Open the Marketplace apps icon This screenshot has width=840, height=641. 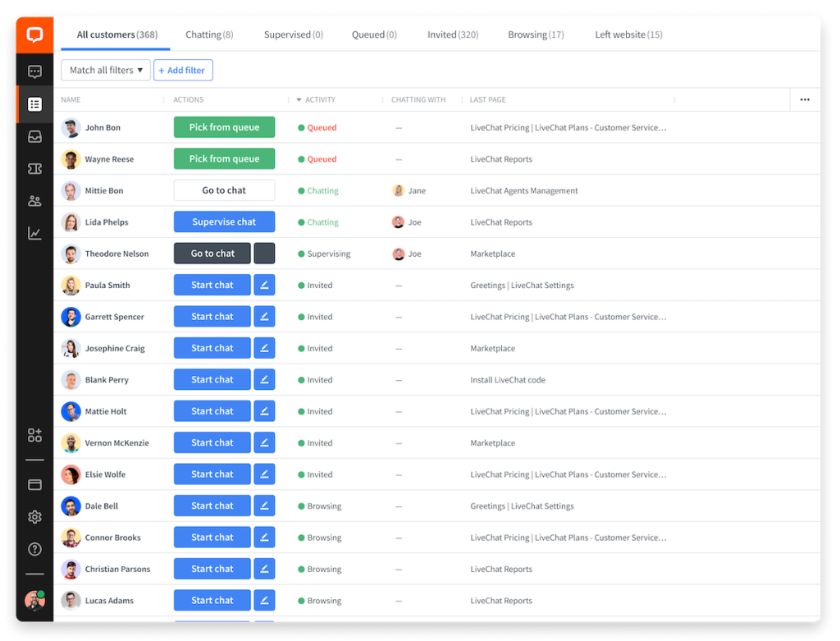[x=34, y=435]
